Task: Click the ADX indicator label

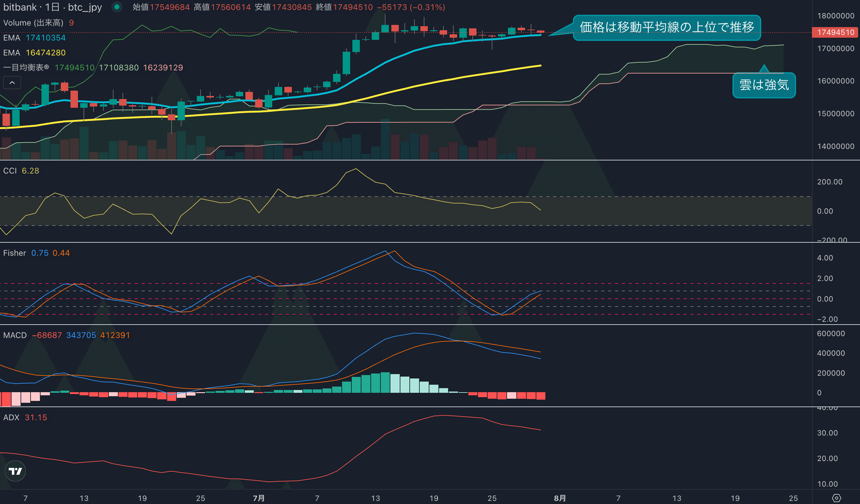Action: (11, 417)
